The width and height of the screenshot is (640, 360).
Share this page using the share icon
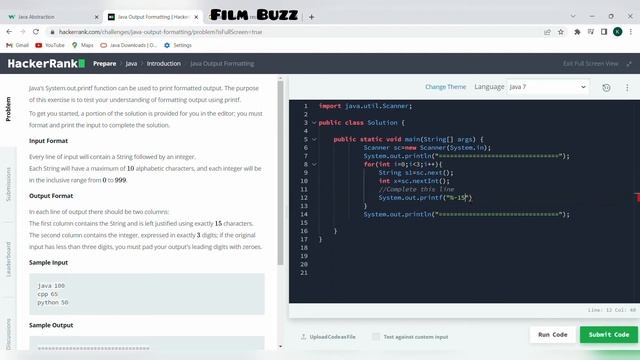[x=547, y=32]
